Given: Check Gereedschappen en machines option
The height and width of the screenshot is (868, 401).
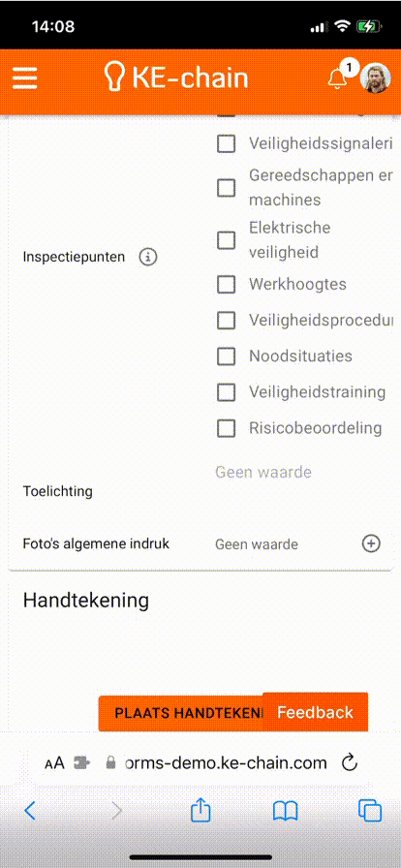Looking at the screenshot, I should [226, 188].
